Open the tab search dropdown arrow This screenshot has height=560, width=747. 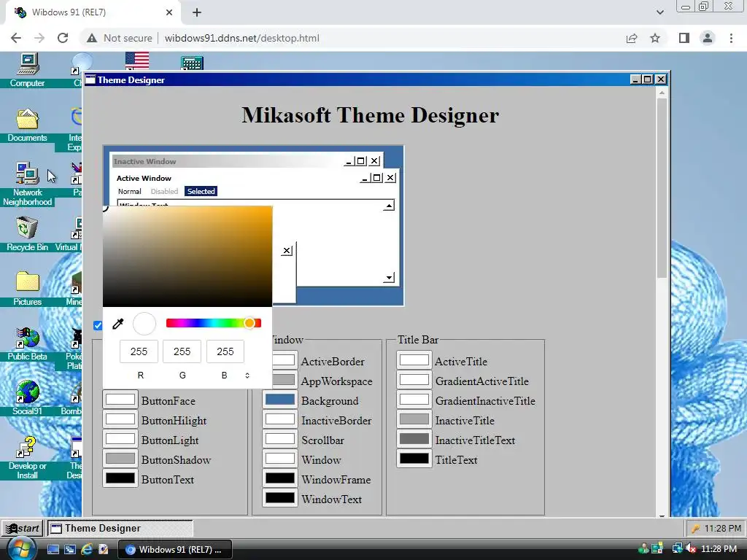(659, 12)
